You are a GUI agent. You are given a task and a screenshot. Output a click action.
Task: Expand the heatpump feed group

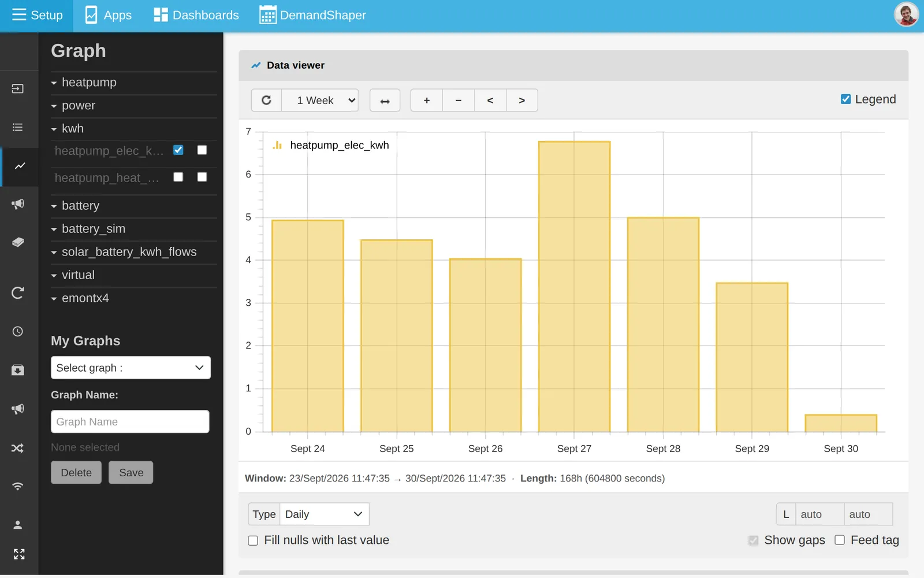click(x=133, y=82)
